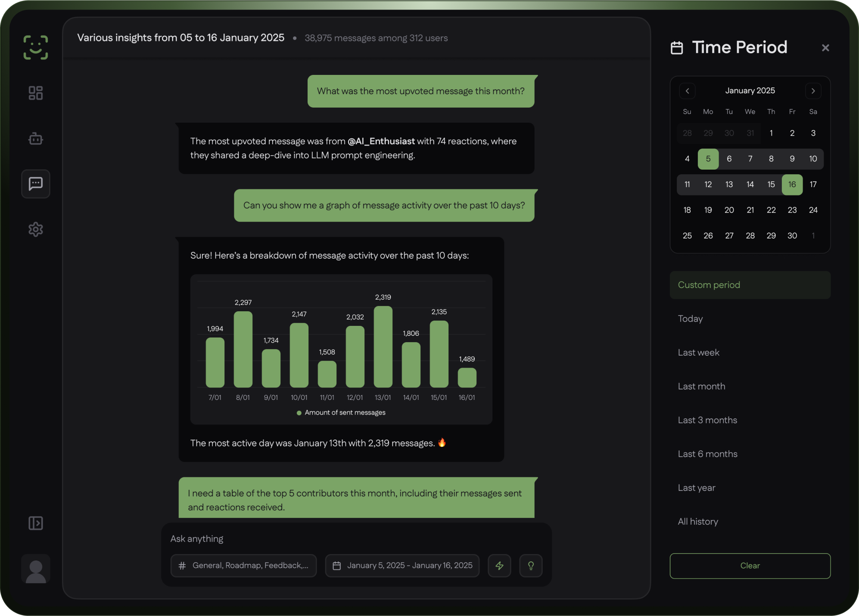
Task: Select the Last week period option
Action: [698, 353]
